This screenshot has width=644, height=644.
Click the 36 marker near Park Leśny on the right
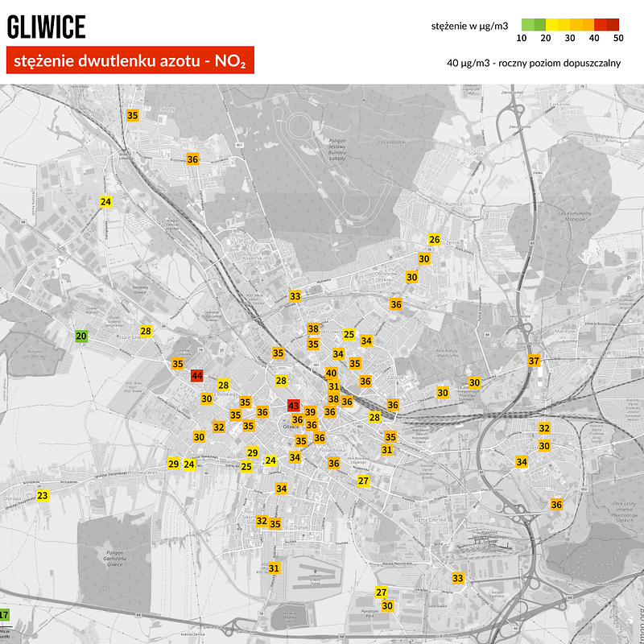[555, 506]
